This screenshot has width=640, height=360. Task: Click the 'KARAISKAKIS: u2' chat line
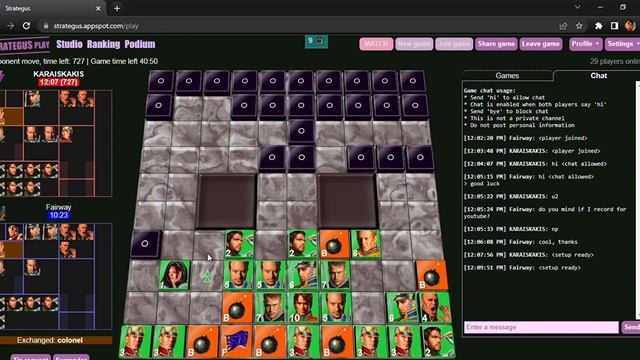(511, 196)
